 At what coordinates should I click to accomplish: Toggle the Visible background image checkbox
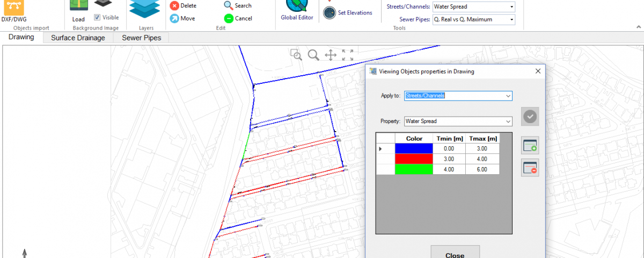[97, 17]
